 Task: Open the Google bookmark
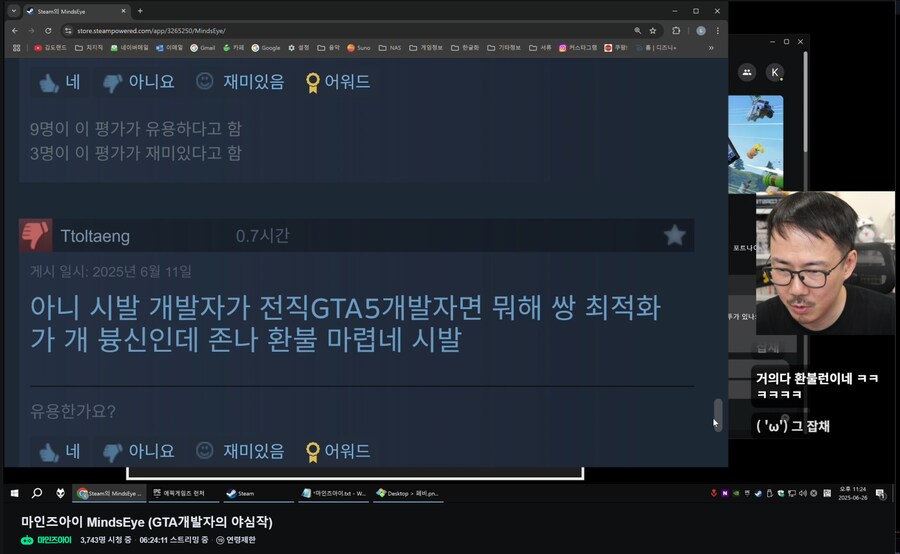coord(266,48)
